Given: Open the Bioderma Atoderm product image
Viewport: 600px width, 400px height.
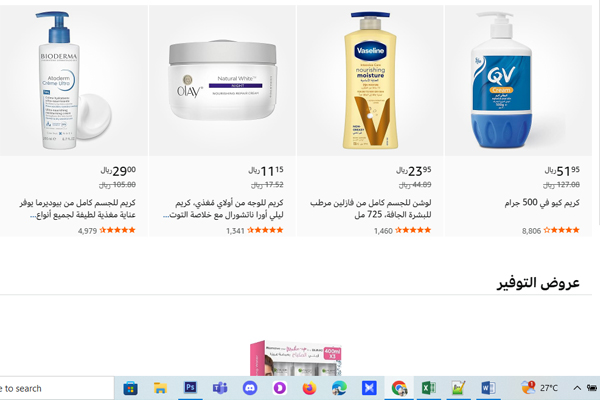Looking at the screenshot, I should [x=74, y=80].
